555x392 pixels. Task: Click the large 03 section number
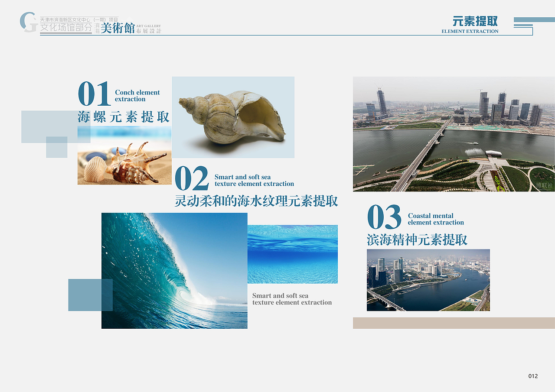[384, 217]
